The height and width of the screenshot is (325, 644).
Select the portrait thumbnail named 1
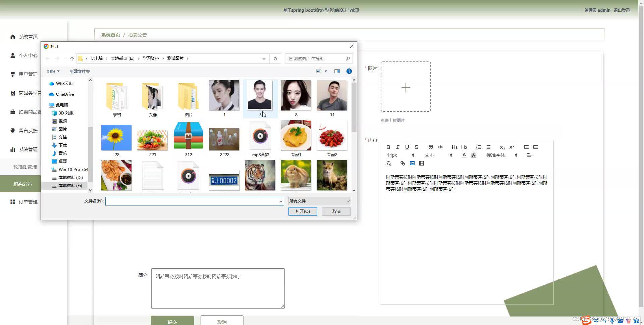tap(224, 98)
